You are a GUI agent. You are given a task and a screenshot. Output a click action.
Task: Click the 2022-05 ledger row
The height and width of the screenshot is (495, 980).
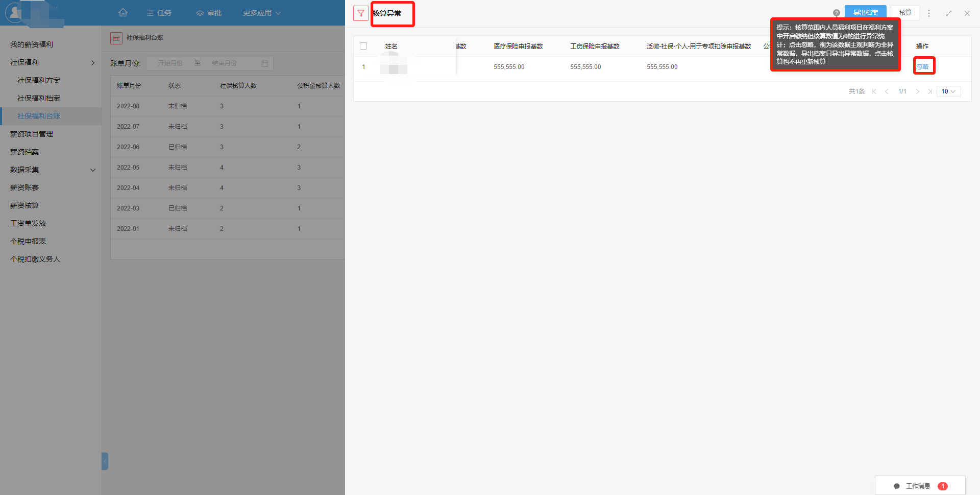(228, 168)
